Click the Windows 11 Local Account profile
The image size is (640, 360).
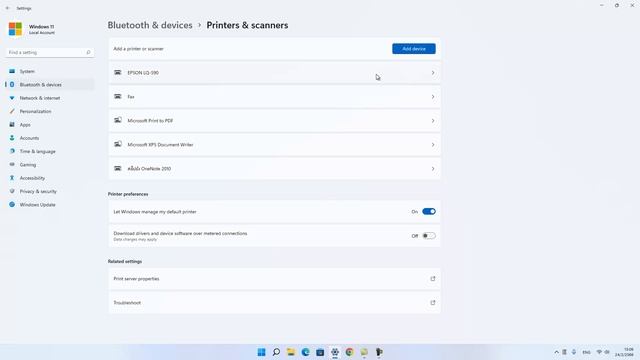pos(33,29)
